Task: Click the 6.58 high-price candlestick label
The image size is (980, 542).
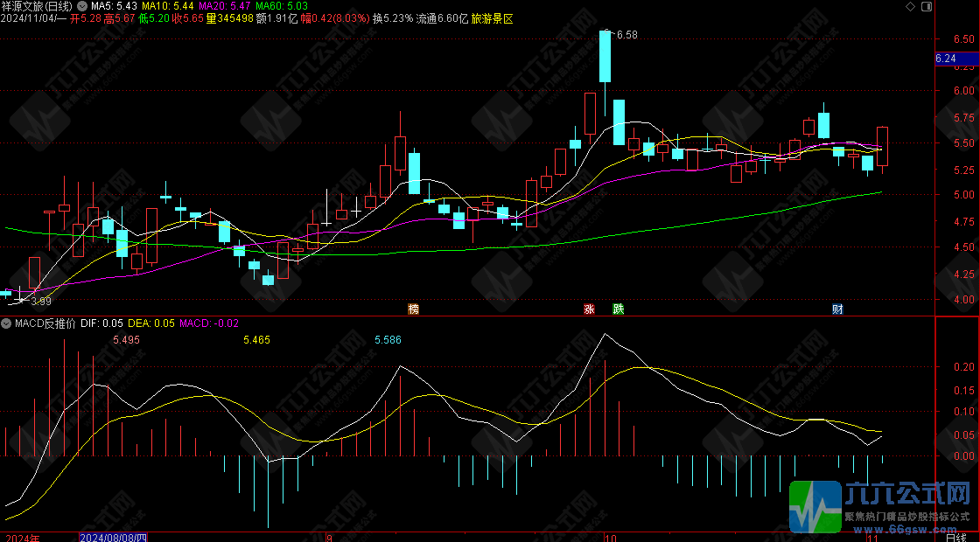Action: click(626, 35)
